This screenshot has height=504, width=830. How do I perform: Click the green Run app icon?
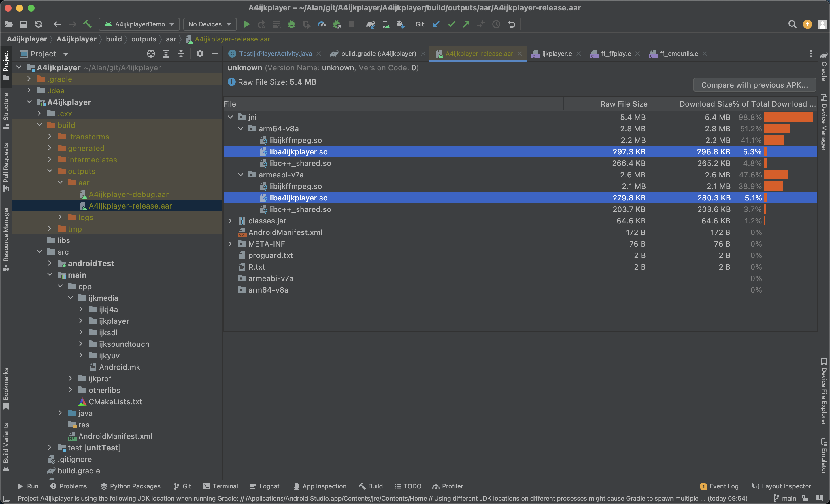[247, 24]
